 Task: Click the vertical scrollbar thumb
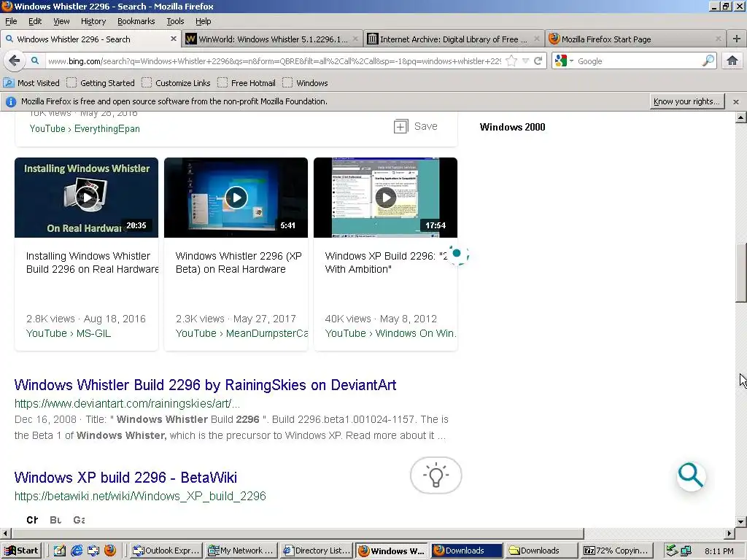coord(741,273)
